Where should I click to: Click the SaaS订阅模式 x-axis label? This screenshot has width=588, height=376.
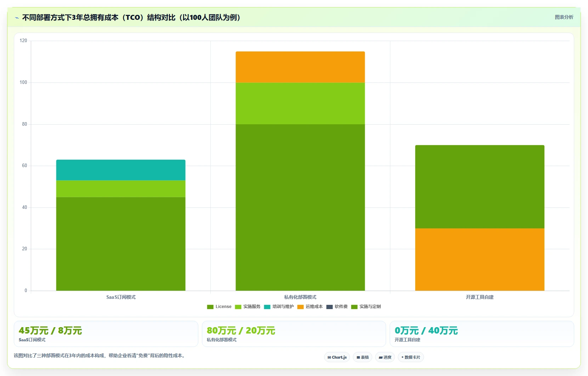point(121,297)
